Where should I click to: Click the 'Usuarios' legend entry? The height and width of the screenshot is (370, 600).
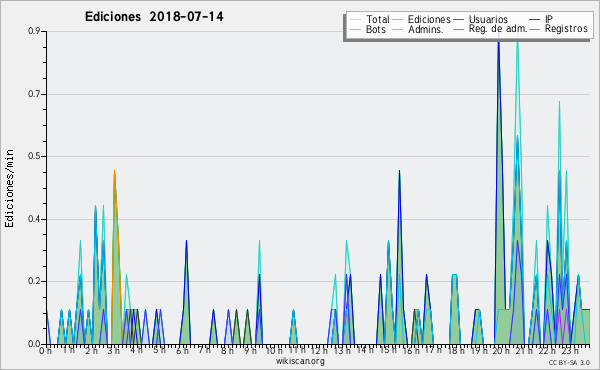pyautogui.click(x=480, y=19)
